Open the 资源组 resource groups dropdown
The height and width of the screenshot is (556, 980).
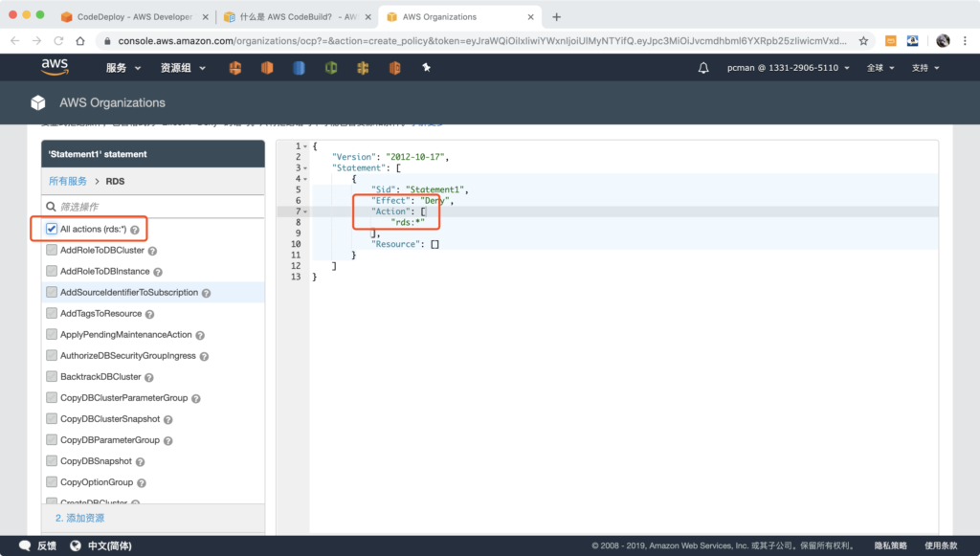coord(183,68)
